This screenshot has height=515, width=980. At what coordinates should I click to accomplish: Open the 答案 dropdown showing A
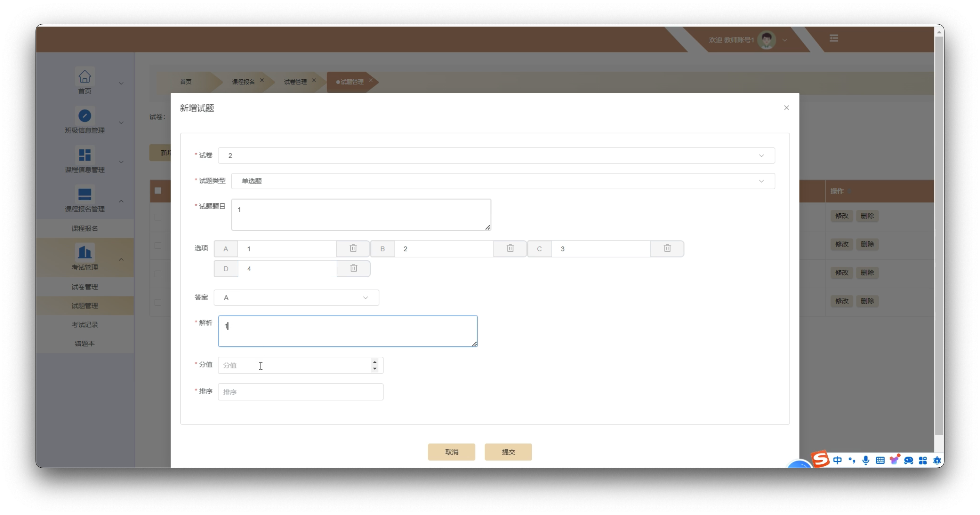[x=296, y=298]
